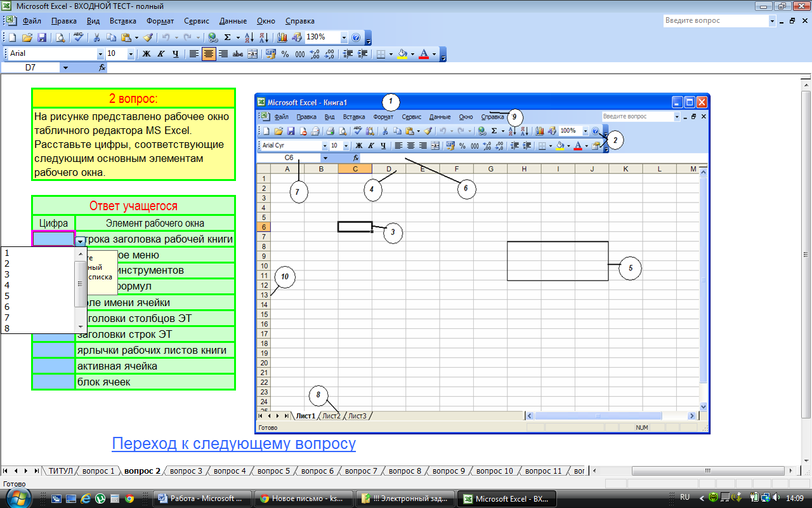Switch to the вопрос 3 sheet tab
The height and width of the screenshot is (508, 812).
pos(186,471)
